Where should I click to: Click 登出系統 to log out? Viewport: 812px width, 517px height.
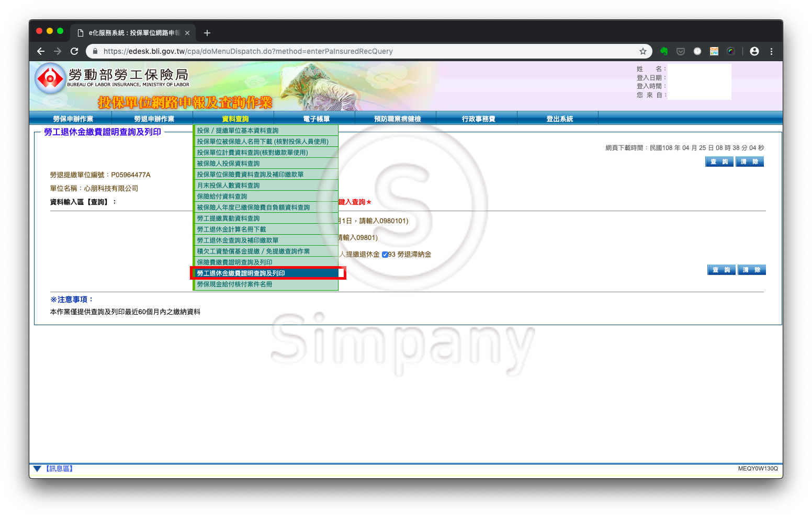click(x=559, y=119)
